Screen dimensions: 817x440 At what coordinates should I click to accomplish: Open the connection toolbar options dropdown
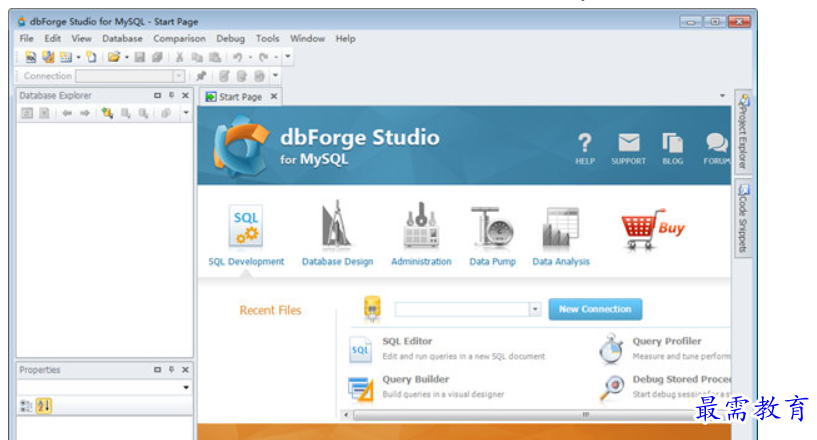tap(276, 76)
